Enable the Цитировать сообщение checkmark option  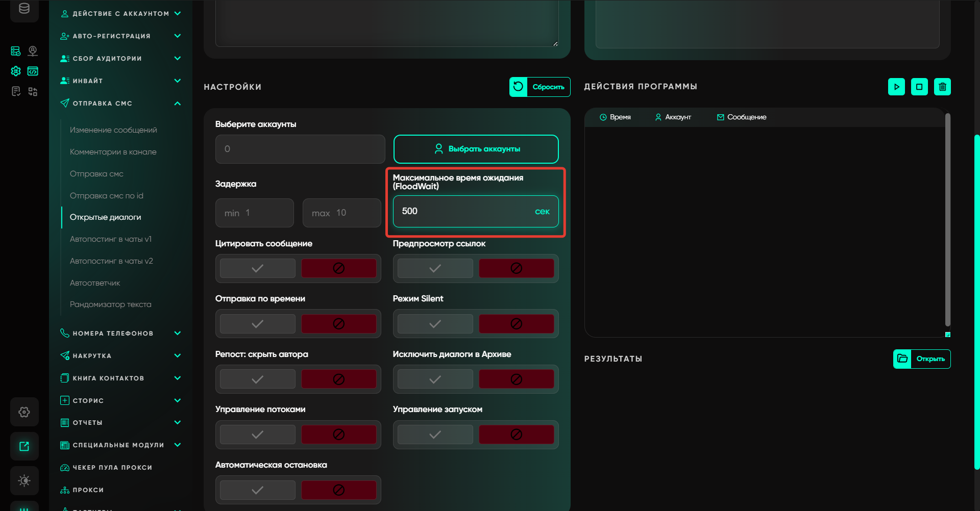[x=258, y=268]
